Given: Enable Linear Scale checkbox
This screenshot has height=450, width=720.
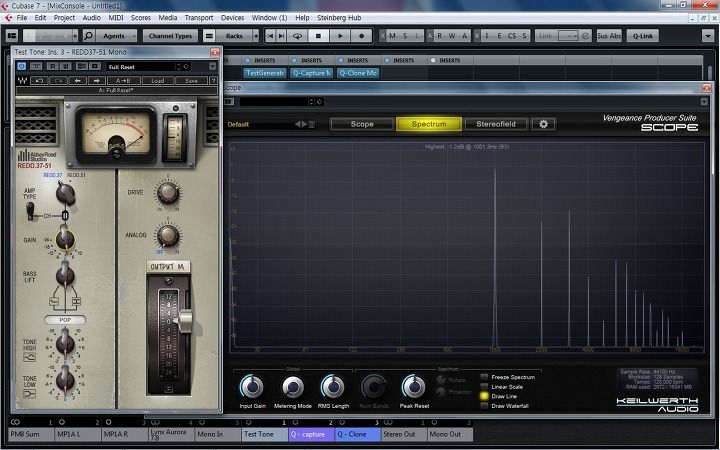Looking at the screenshot, I should (x=484, y=387).
